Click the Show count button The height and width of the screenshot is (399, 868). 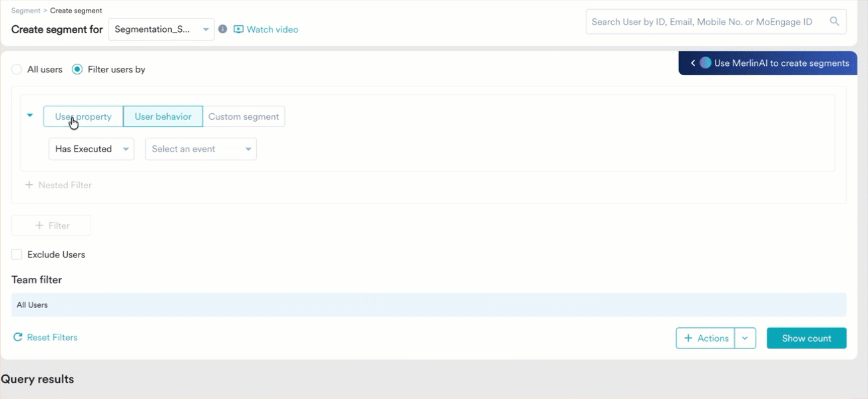pyautogui.click(x=806, y=338)
